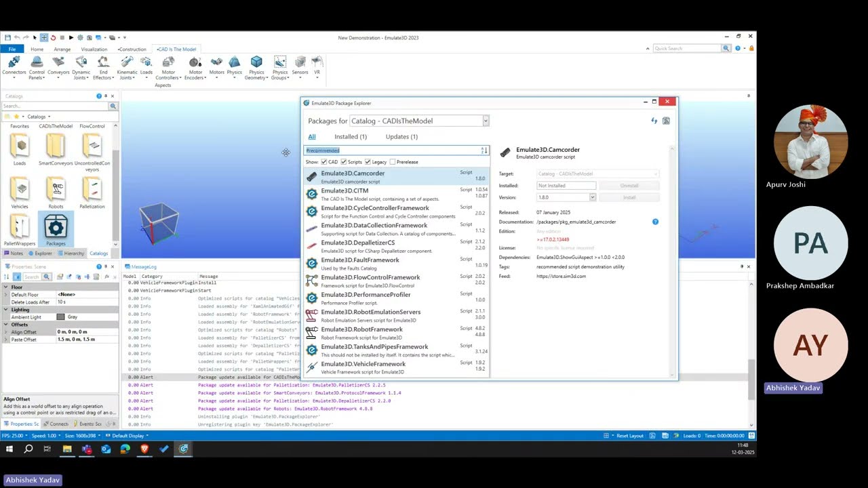Viewport: 868px width, 488px height.
Task: Open the Connectors aspect tool
Action: point(14,66)
